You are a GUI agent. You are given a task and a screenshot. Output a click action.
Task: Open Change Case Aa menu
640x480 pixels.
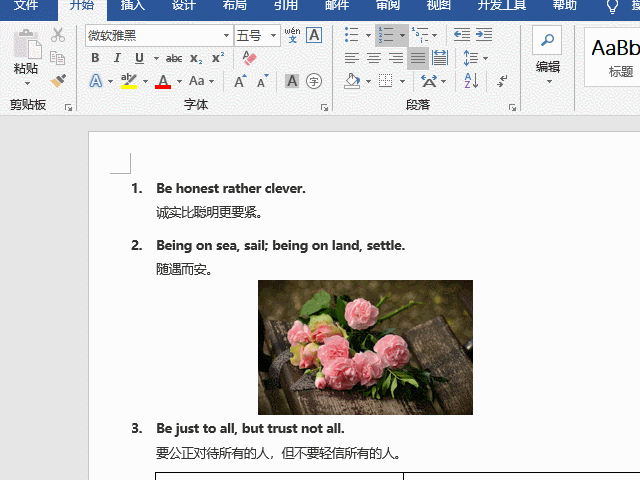pyautogui.click(x=201, y=81)
